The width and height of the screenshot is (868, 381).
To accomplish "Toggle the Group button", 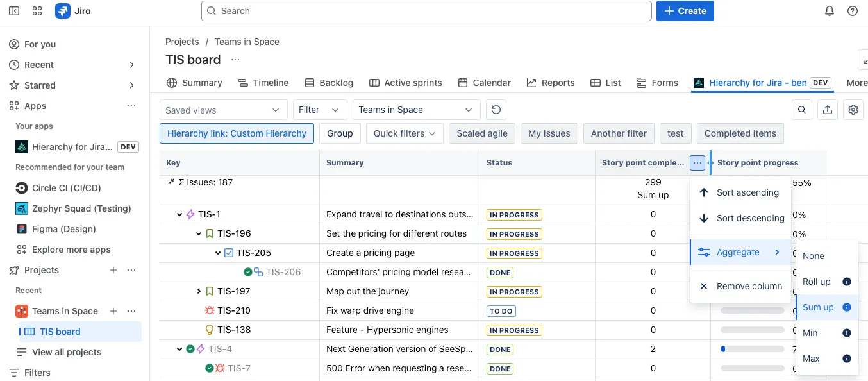I will [340, 133].
